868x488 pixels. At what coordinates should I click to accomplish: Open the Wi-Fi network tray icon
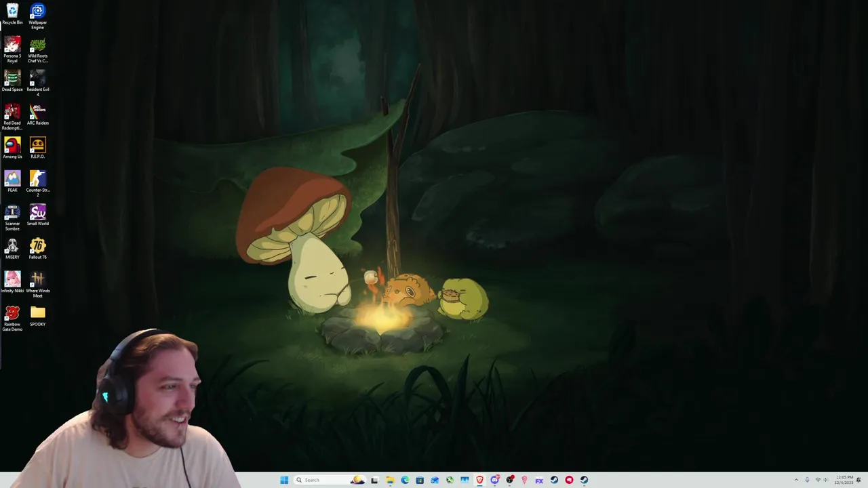[818, 480]
